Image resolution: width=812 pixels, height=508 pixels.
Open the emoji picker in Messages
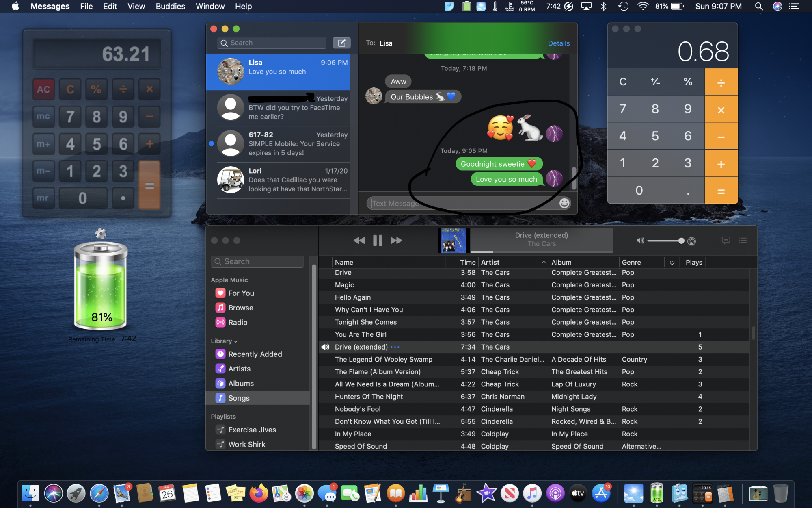[564, 203]
